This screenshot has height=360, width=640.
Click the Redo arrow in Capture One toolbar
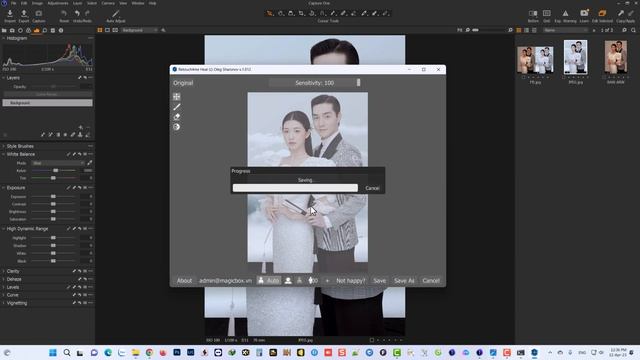coord(87,13)
